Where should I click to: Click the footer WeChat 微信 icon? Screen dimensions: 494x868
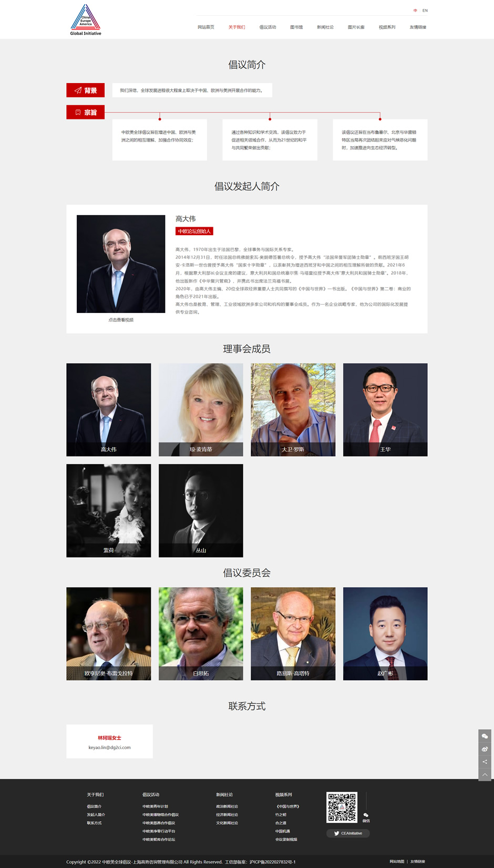pyautogui.click(x=366, y=816)
